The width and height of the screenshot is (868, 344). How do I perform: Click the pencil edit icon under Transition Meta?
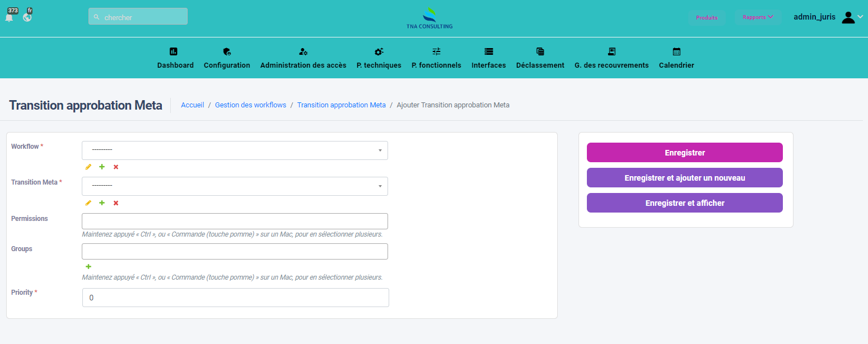[x=88, y=203]
